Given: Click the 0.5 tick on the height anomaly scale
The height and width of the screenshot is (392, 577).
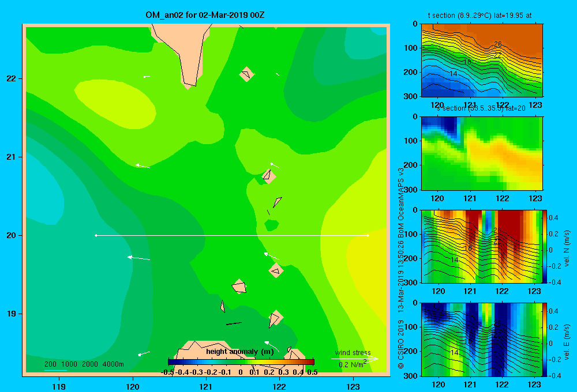Looking at the screenshot, I should (312, 372).
